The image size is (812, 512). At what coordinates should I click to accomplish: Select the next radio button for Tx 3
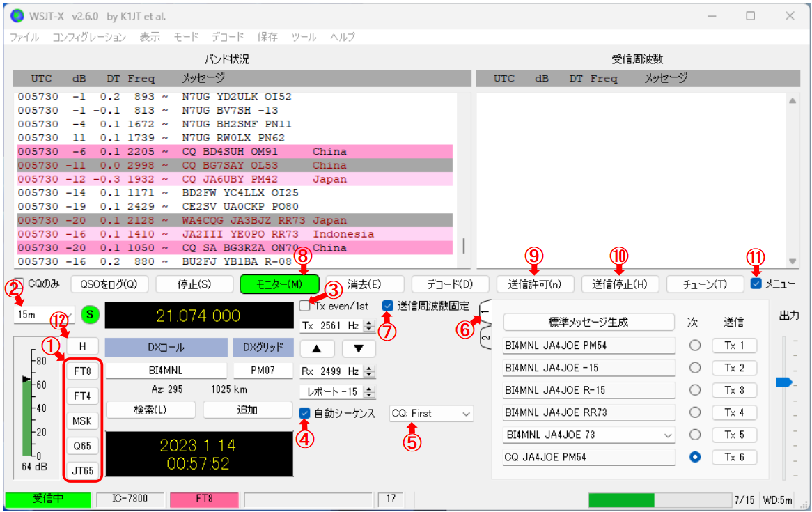click(x=695, y=389)
